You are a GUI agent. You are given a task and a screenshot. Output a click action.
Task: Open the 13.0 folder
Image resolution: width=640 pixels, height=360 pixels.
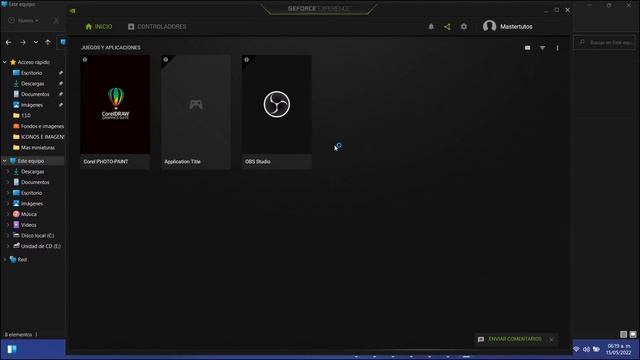26,116
